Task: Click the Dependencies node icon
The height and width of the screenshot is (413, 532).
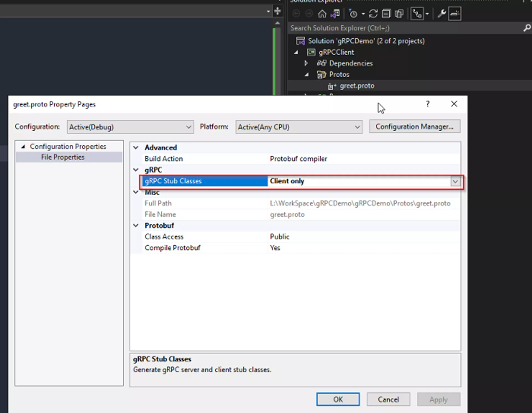Action: coord(321,63)
